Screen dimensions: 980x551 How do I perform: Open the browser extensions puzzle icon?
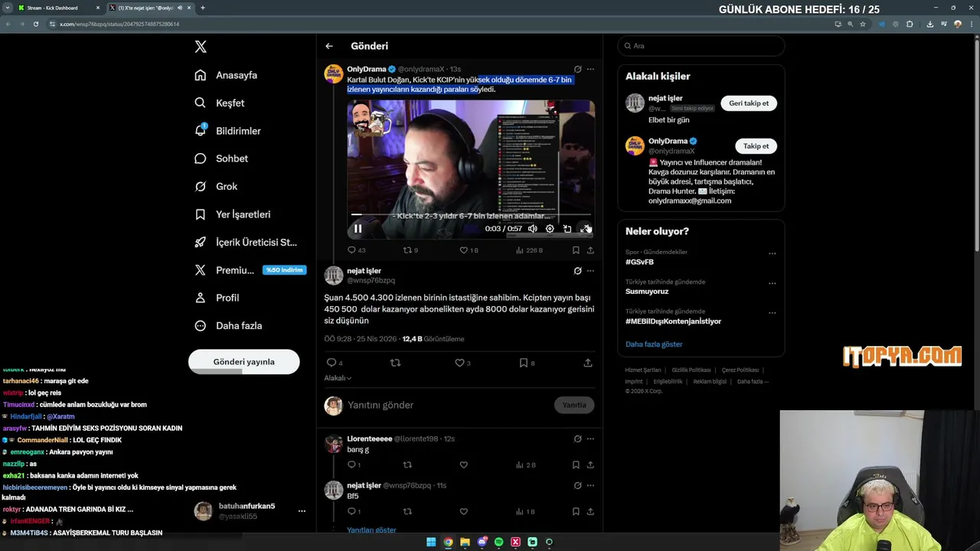[910, 24]
